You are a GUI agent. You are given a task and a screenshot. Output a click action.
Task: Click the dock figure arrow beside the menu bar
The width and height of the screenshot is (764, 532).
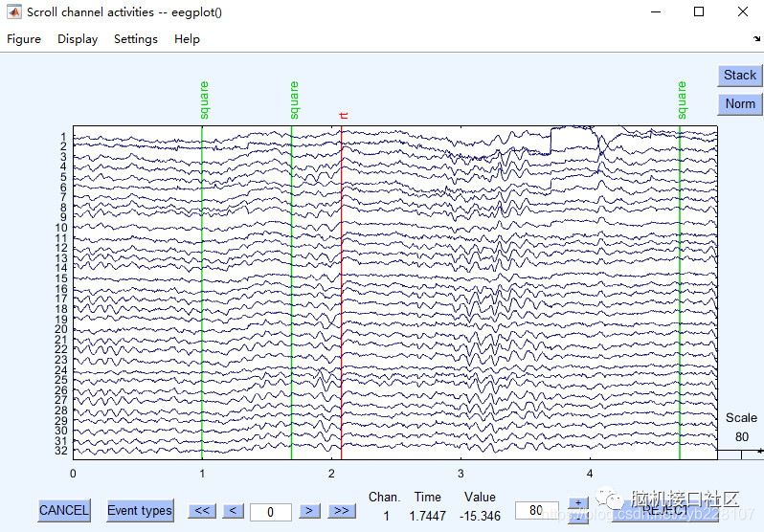[756, 38]
